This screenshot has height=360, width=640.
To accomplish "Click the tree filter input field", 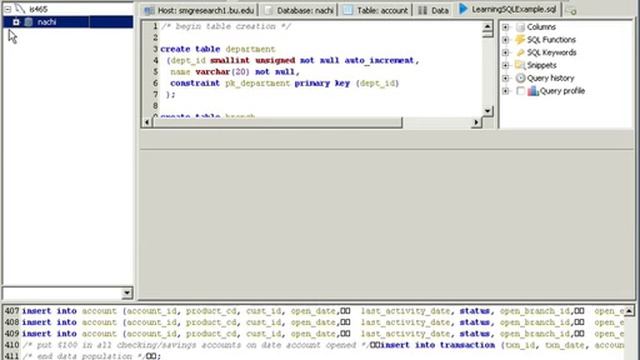I will (x=62, y=293).
